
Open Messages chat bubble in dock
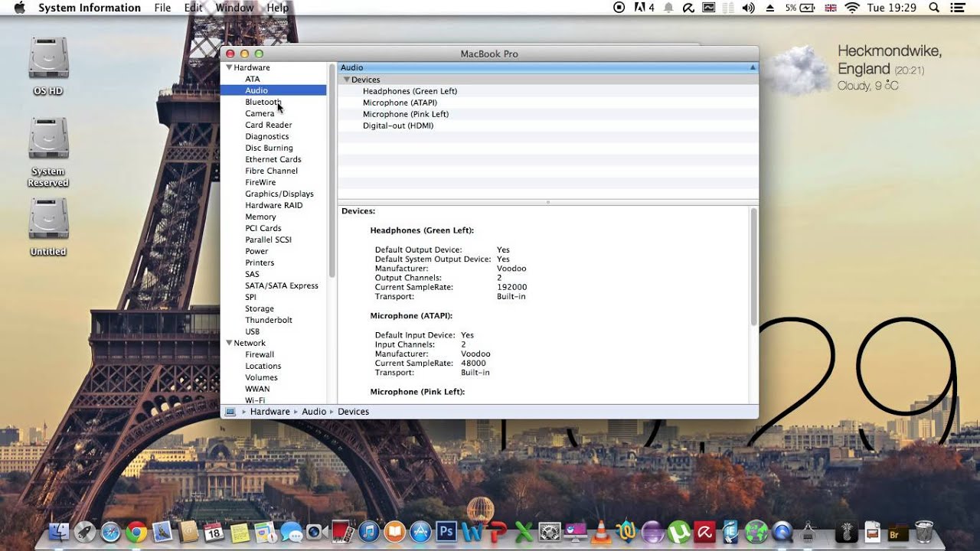click(x=291, y=532)
